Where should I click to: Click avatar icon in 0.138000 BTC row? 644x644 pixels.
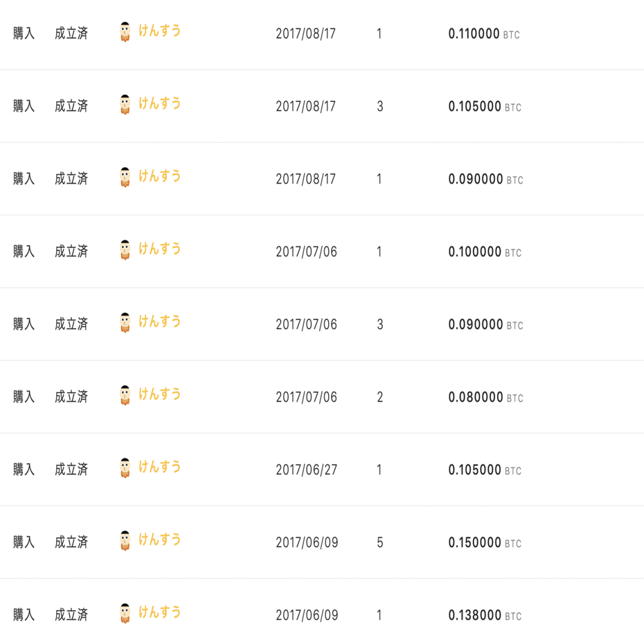point(125,614)
